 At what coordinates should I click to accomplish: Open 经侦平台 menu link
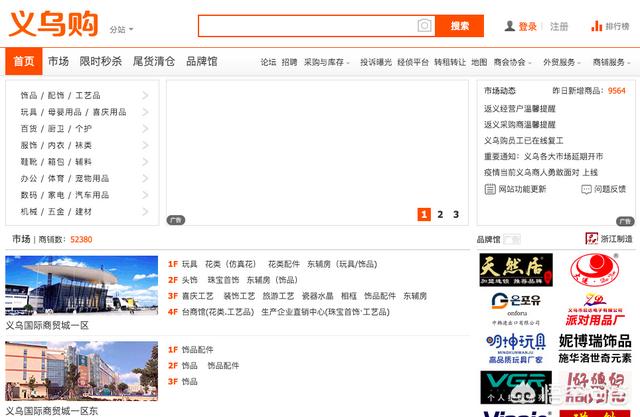click(x=413, y=62)
